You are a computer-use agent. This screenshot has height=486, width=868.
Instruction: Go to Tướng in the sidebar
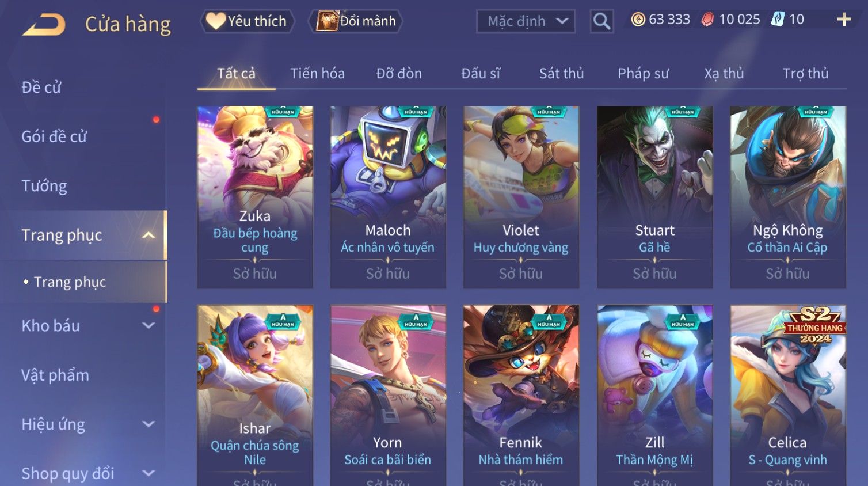tap(44, 186)
